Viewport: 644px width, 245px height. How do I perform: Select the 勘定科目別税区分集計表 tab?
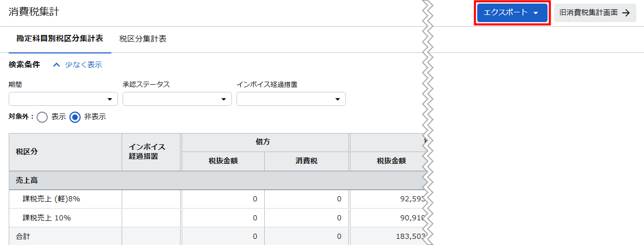point(60,39)
